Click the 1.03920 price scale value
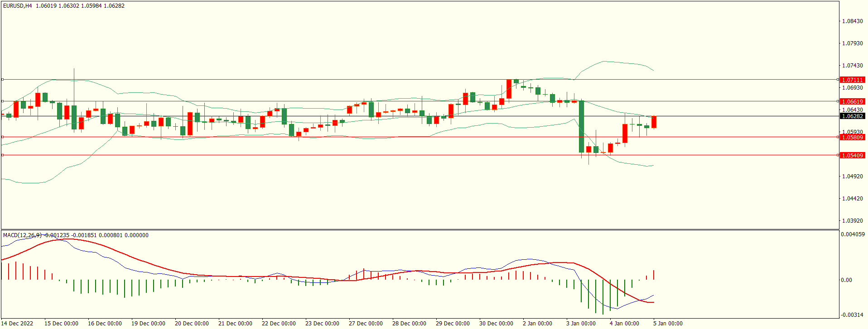Viewport: 868px width, 329px height. [852, 221]
